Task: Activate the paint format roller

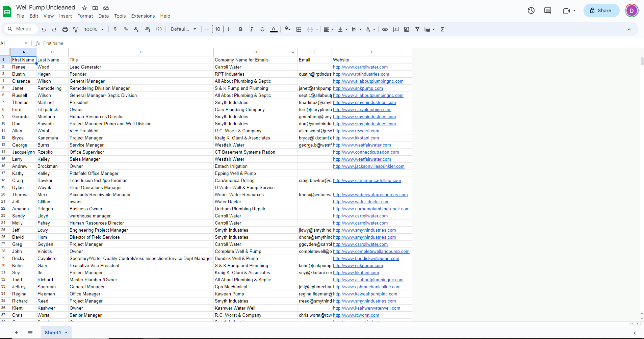Action: (x=76, y=29)
